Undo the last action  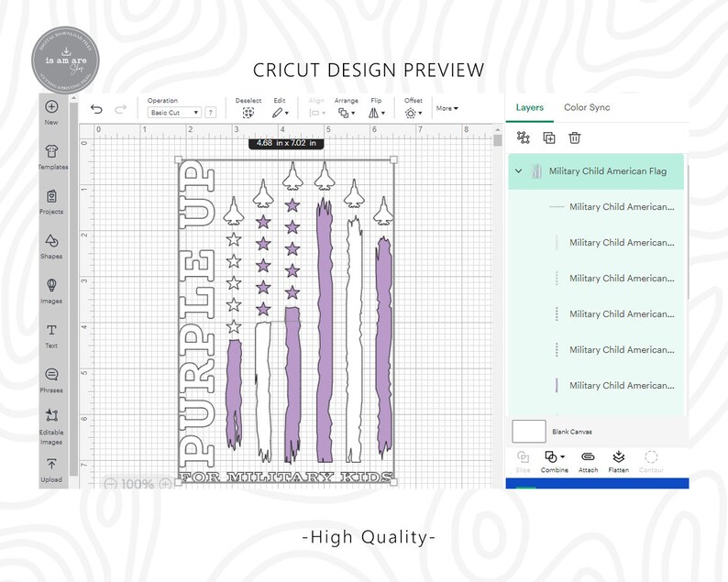(x=96, y=109)
